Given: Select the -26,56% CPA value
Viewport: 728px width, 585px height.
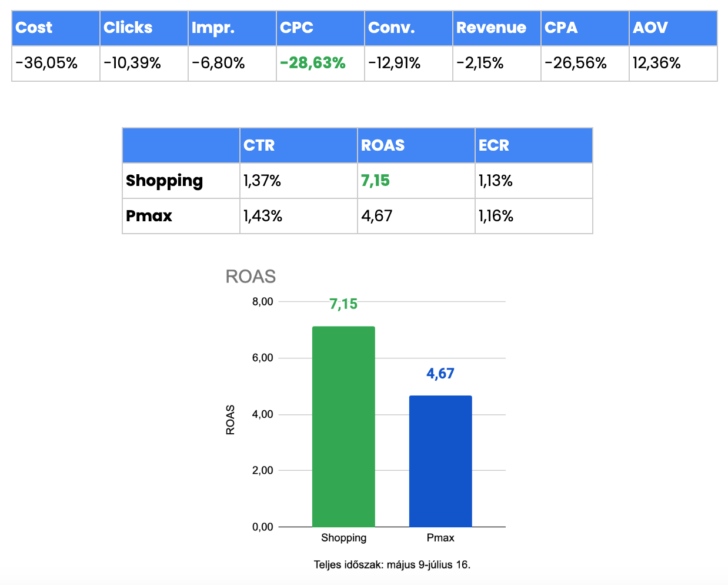Looking at the screenshot, I should 576,63.
